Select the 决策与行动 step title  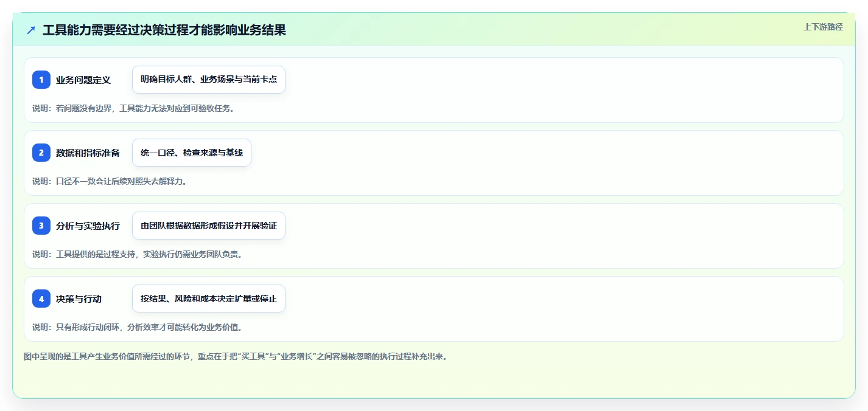(79, 299)
